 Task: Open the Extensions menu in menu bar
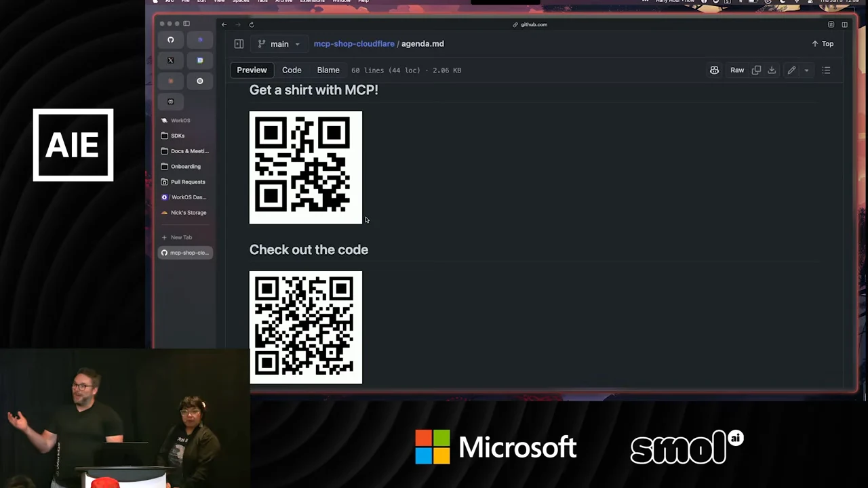[x=313, y=1]
